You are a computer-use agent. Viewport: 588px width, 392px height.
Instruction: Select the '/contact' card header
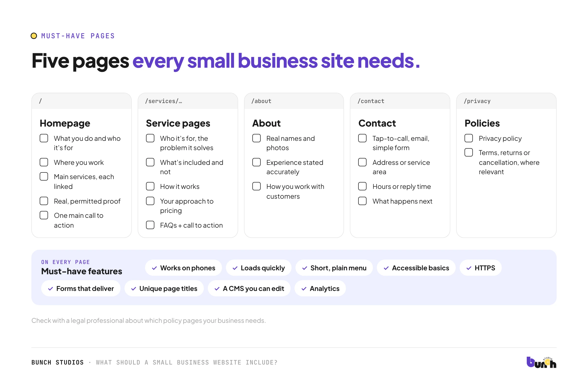tap(400, 101)
